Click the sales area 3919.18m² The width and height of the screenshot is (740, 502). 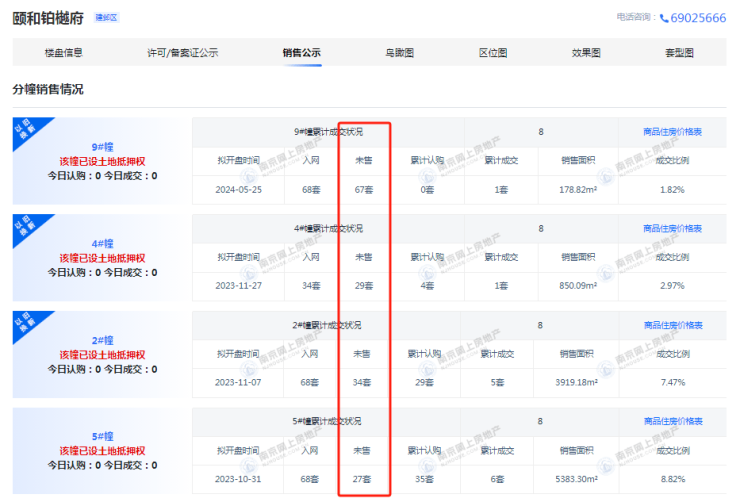[576, 382]
